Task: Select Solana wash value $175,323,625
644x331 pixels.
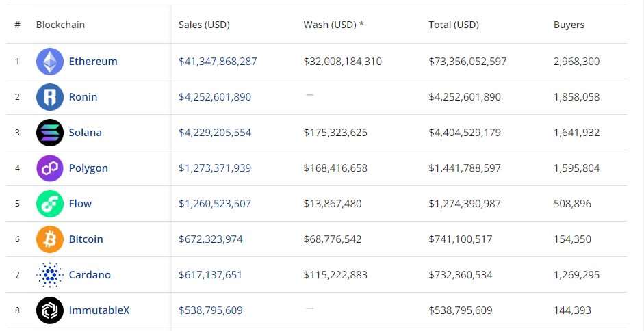Action: point(335,133)
